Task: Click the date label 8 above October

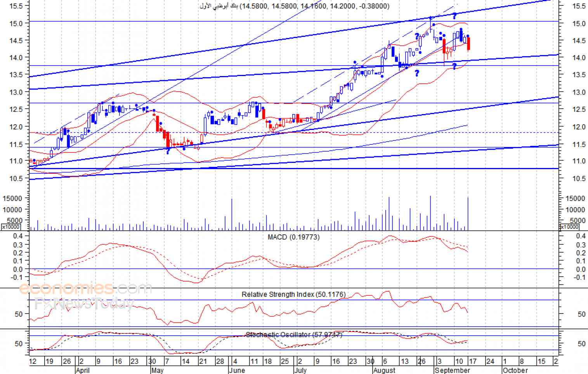Action: [x=521, y=362]
